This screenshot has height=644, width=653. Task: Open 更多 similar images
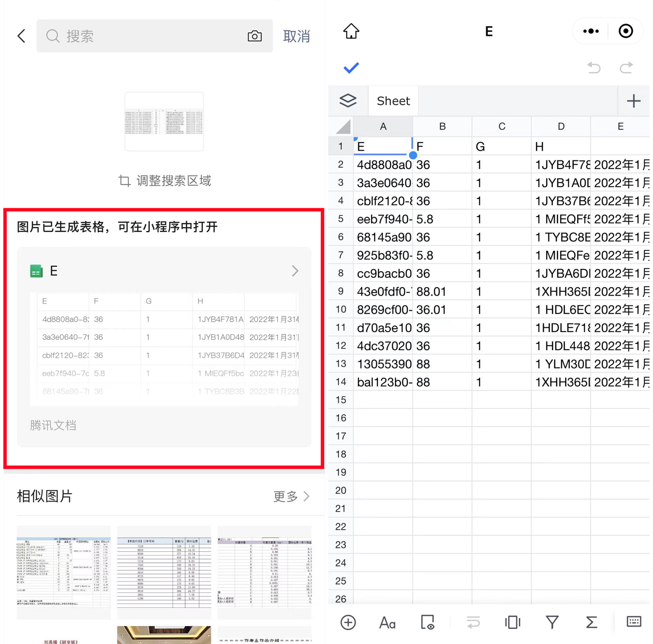[x=291, y=496]
